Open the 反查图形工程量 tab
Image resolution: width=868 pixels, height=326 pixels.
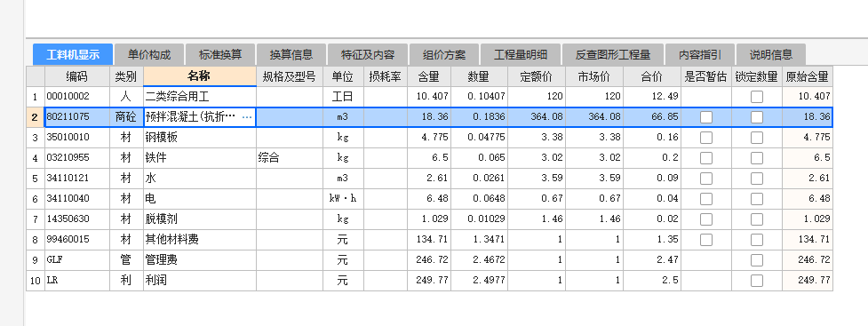[613, 55]
